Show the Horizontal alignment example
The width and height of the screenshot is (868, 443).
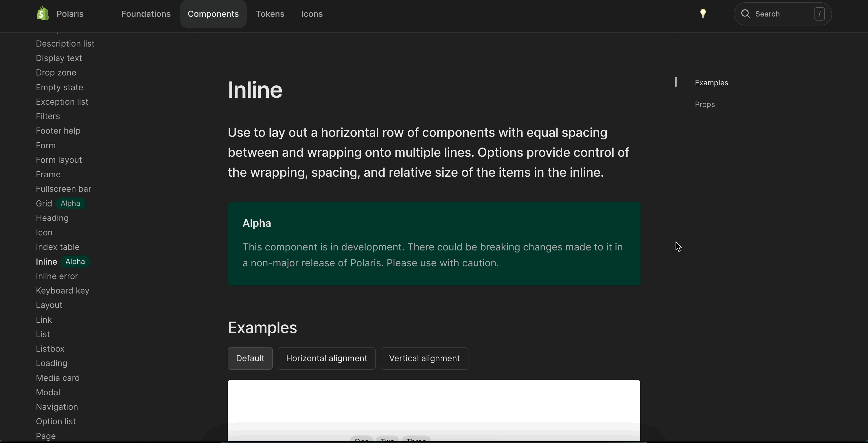point(326,358)
